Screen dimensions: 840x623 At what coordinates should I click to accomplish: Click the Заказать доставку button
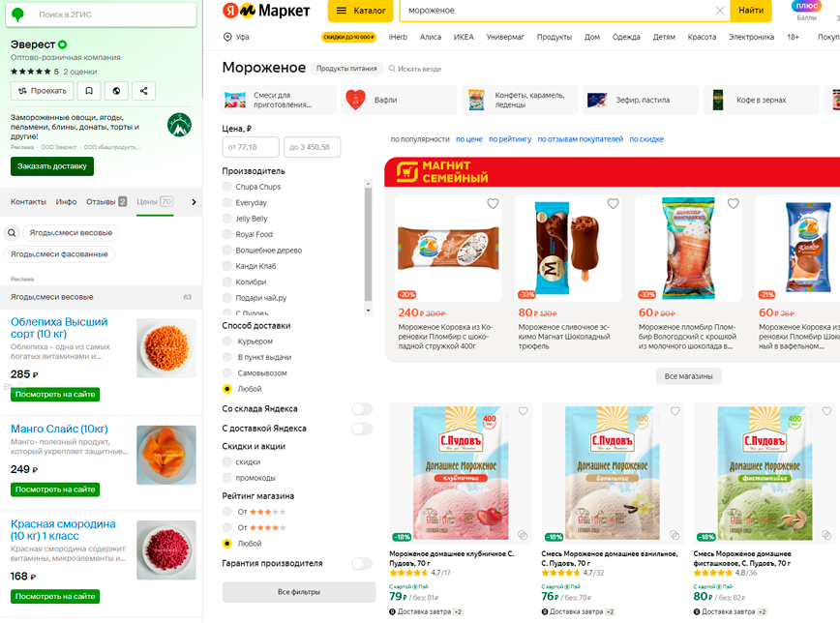(x=52, y=166)
